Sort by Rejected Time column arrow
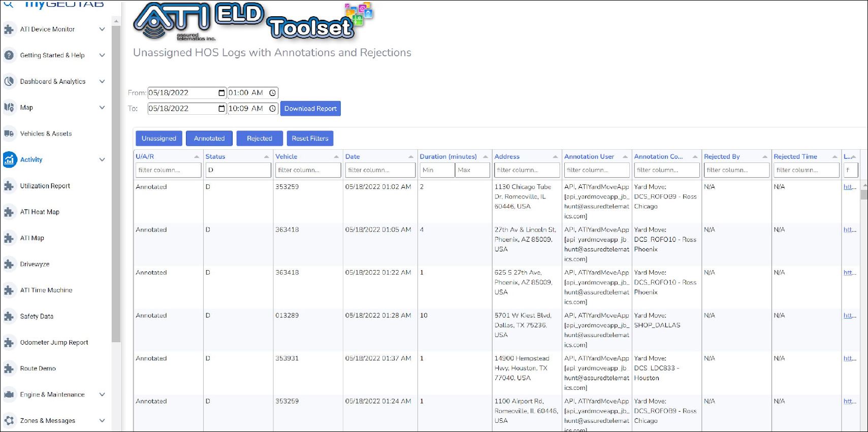This screenshot has width=868, height=432. 834,157
